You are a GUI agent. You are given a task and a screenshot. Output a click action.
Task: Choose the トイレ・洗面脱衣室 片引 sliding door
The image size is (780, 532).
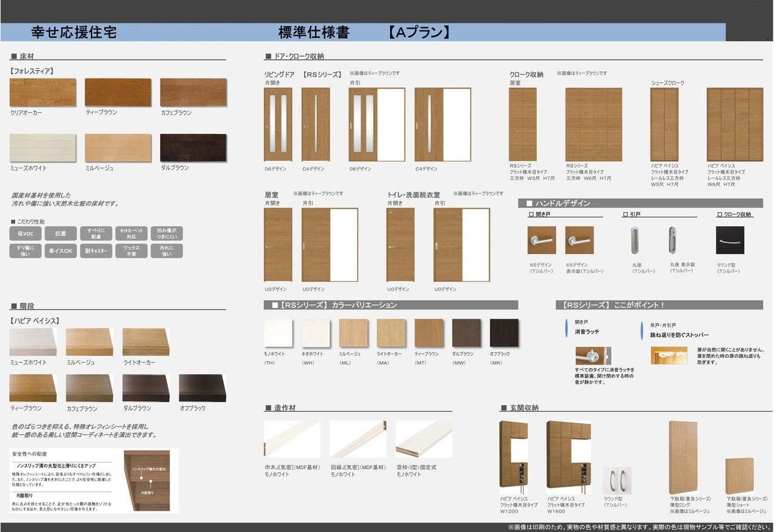click(x=462, y=245)
